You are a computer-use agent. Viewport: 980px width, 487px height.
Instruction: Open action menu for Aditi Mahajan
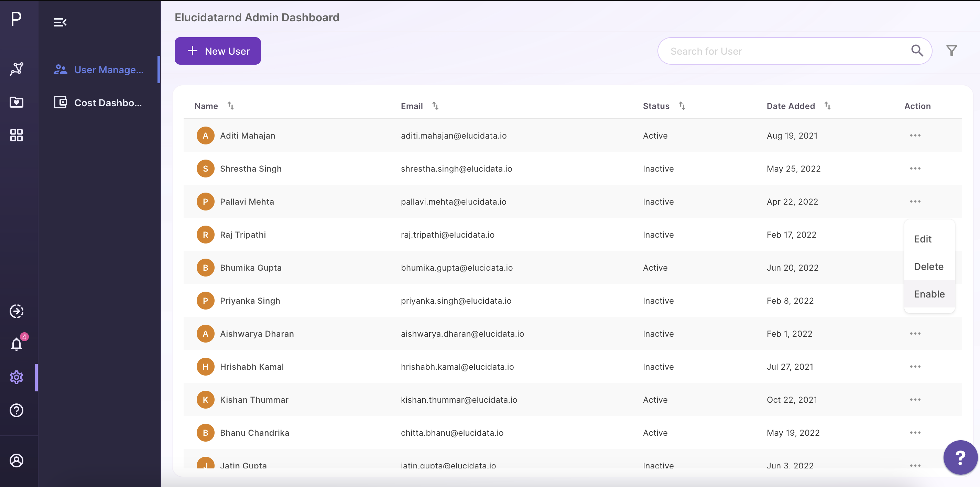coord(915,136)
